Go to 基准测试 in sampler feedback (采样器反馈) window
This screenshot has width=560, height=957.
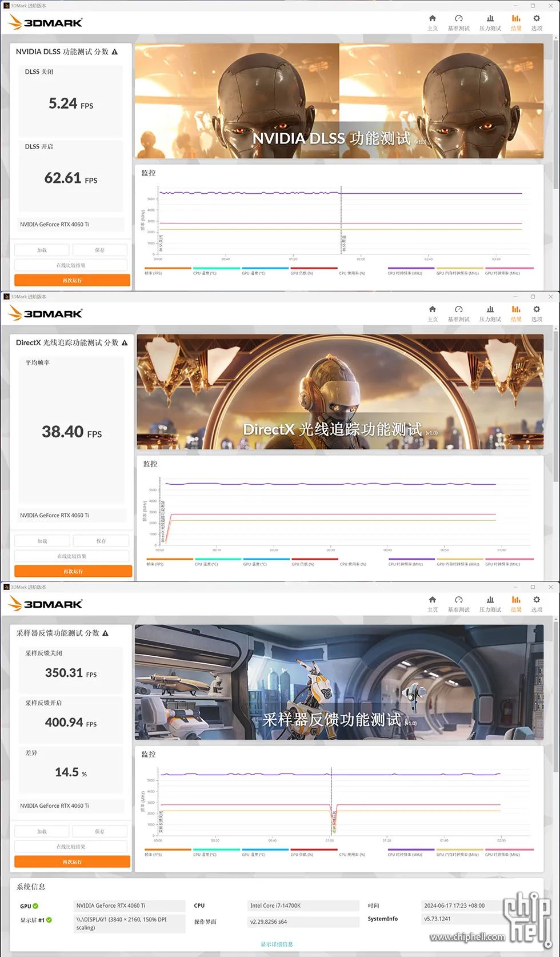(x=458, y=604)
